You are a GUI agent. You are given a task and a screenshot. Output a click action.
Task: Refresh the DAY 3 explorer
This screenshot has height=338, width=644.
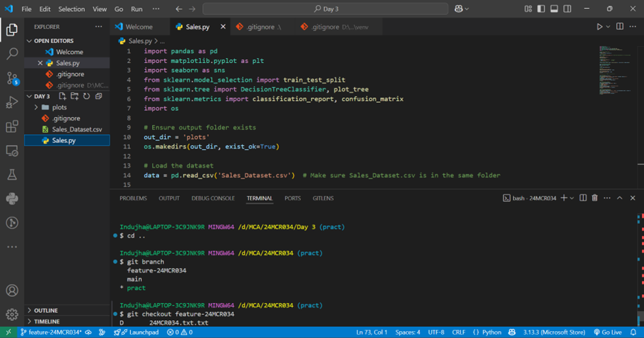point(86,96)
